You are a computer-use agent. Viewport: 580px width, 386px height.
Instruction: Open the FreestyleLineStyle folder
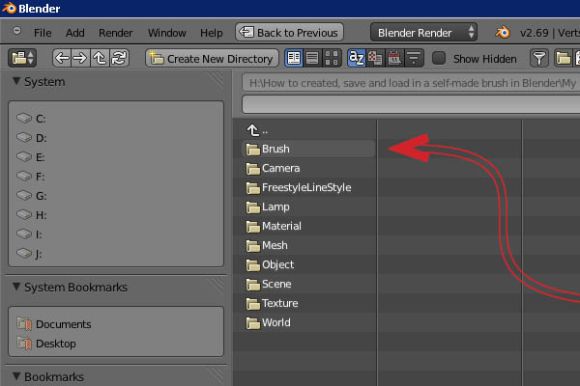308,187
